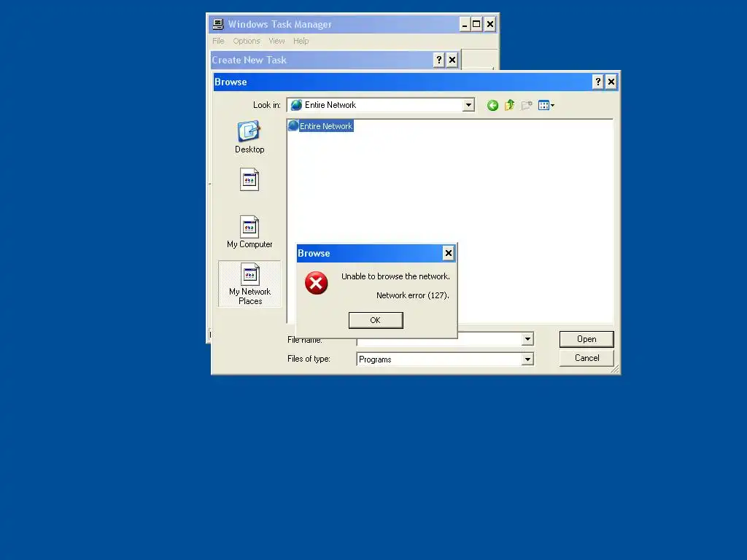Close the Create New Task dialog
This screenshot has height=560, width=747.
452,60
